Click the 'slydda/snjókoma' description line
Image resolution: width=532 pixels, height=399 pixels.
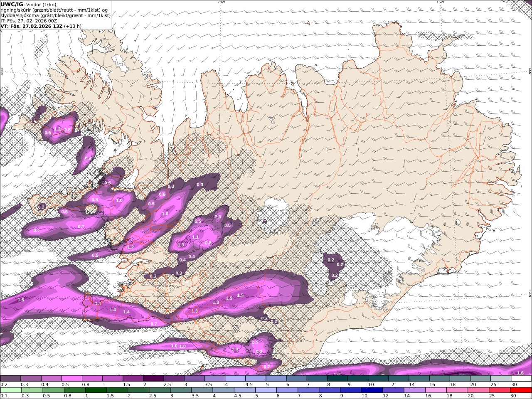pyautogui.click(x=56, y=15)
